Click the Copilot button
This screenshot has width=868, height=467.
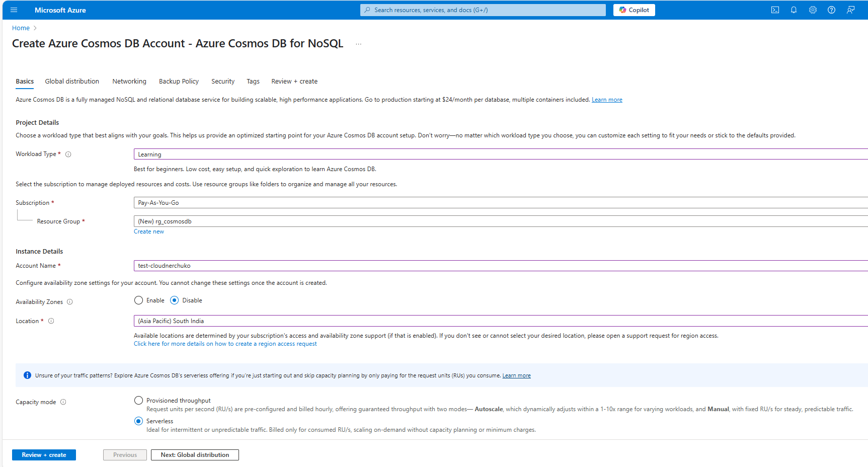tap(634, 10)
